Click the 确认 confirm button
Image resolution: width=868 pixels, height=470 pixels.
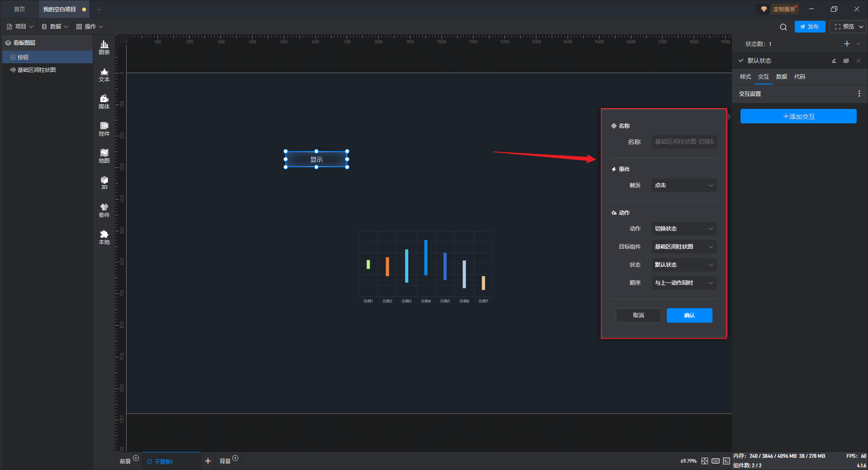689,315
